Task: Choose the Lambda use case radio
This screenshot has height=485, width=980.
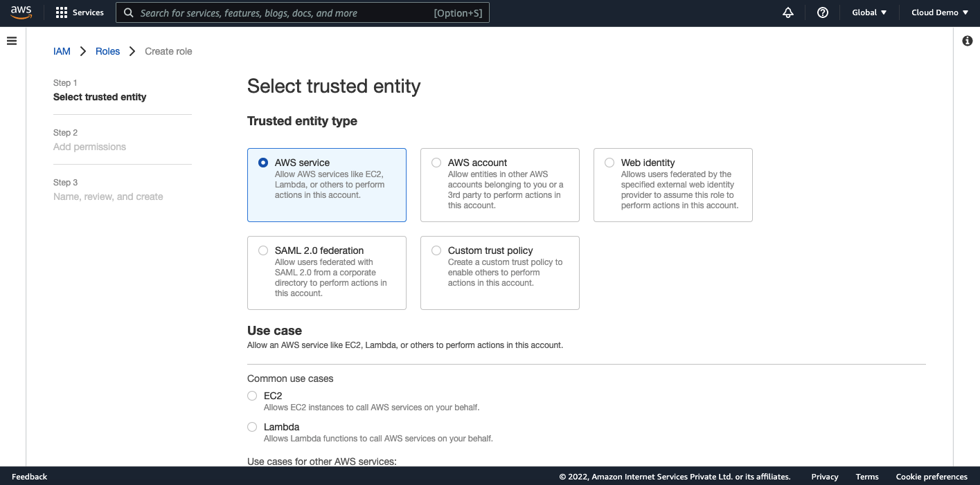Action: [252, 427]
